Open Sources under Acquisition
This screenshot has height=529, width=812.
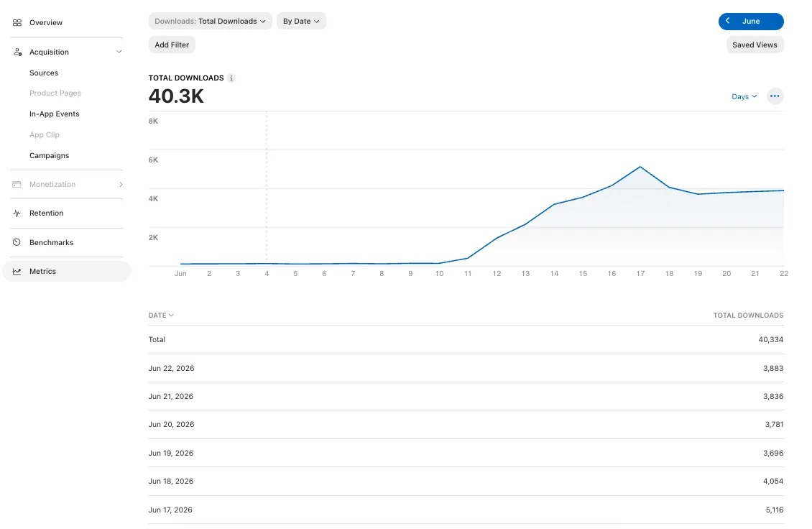click(x=44, y=73)
